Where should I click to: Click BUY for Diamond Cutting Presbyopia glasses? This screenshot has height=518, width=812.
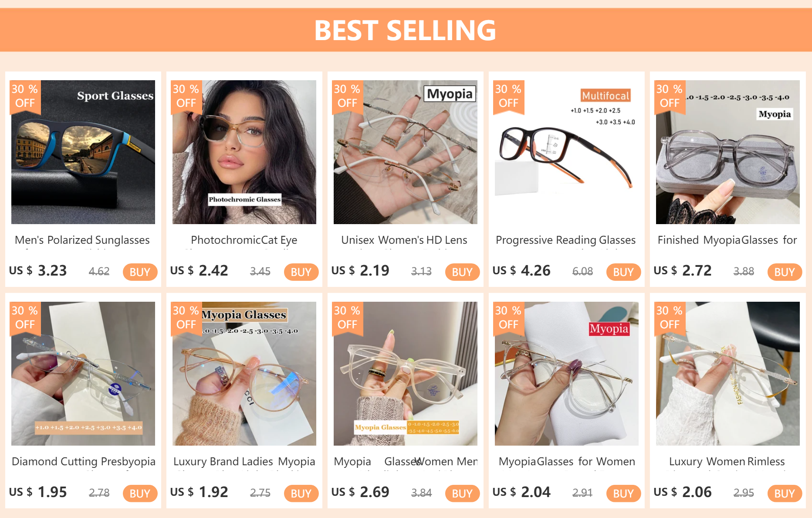[140, 494]
